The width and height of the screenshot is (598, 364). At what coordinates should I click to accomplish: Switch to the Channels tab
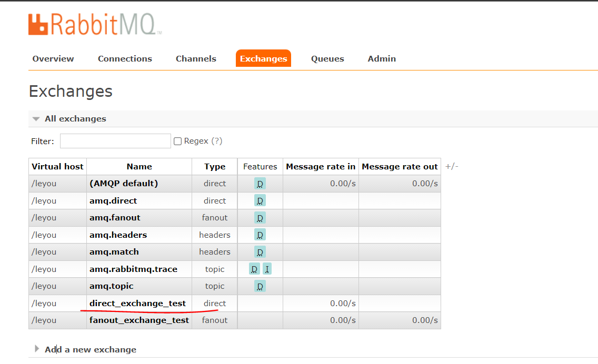click(196, 59)
